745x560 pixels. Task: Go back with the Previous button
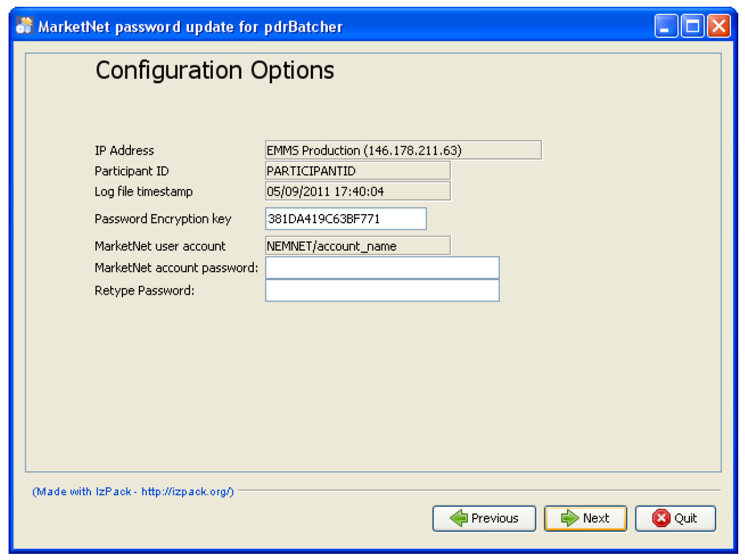pyautogui.click(x=484, y=518)
